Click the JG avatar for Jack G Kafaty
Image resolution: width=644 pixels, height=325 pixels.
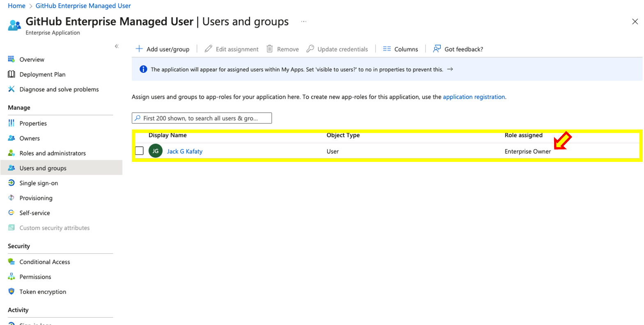[x=156, y=151]
